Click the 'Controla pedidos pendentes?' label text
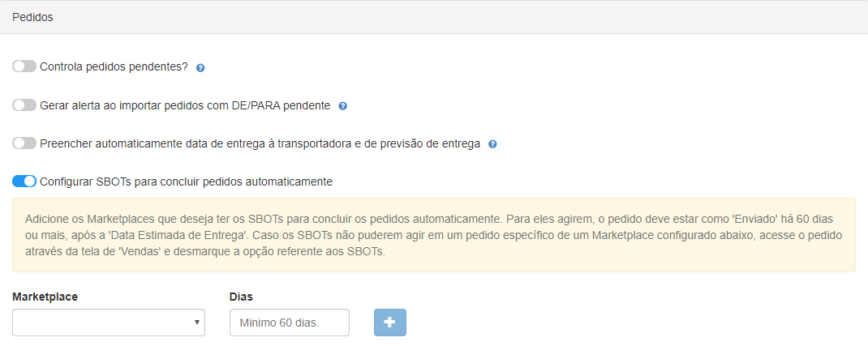Image resolution: width=868 pixels, height=346 pixels. coord(114,66)
